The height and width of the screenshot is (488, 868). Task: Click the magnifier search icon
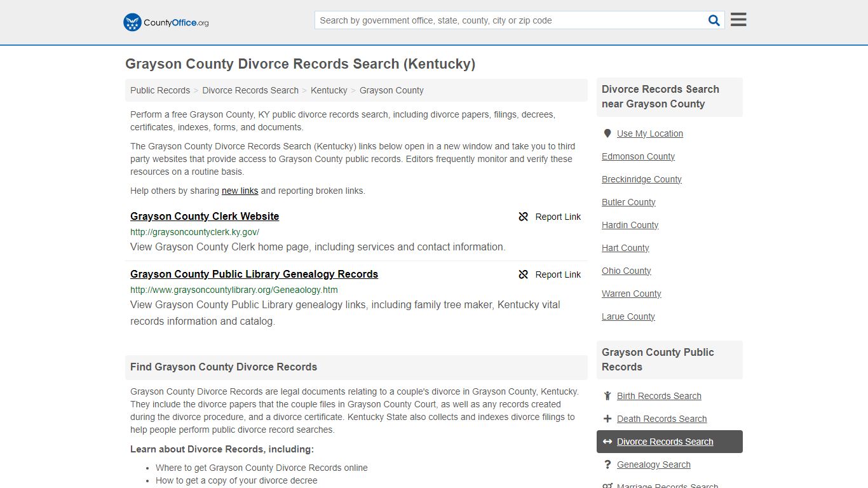pos(714,20)
